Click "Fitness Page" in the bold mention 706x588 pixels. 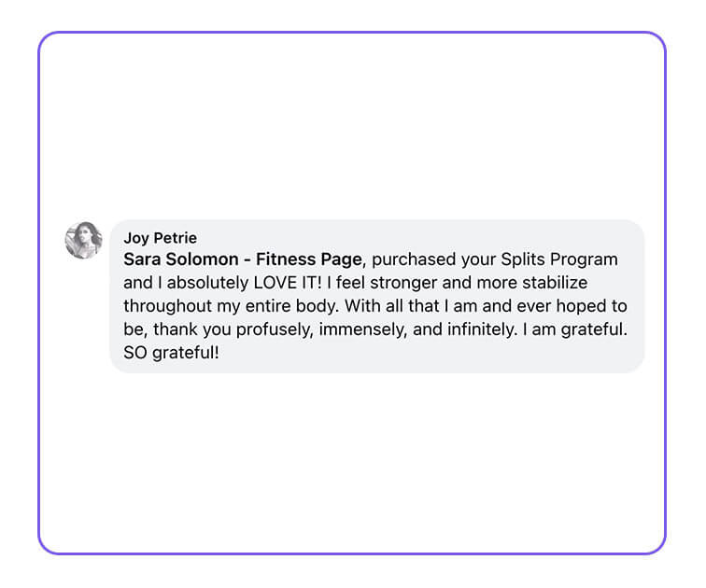tap(309, 259)
